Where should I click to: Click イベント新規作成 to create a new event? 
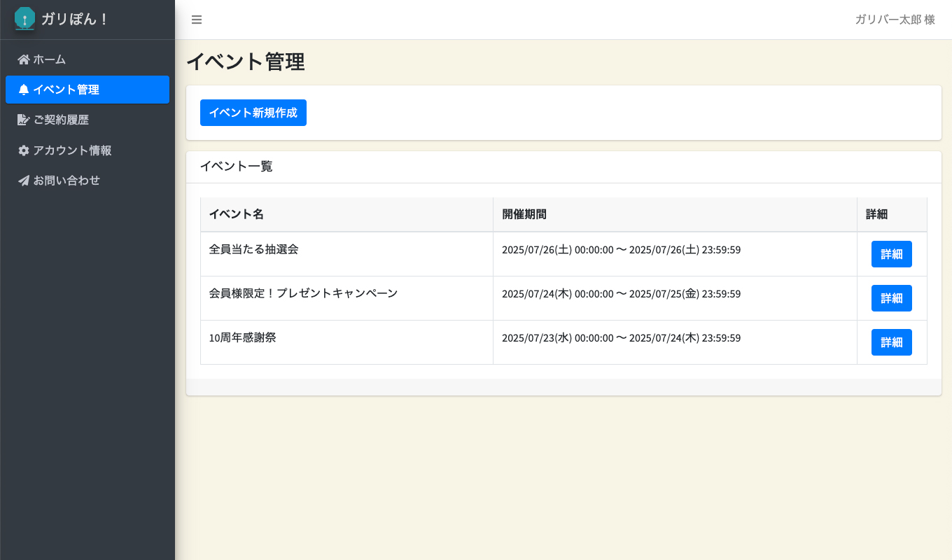coord(253,112)
